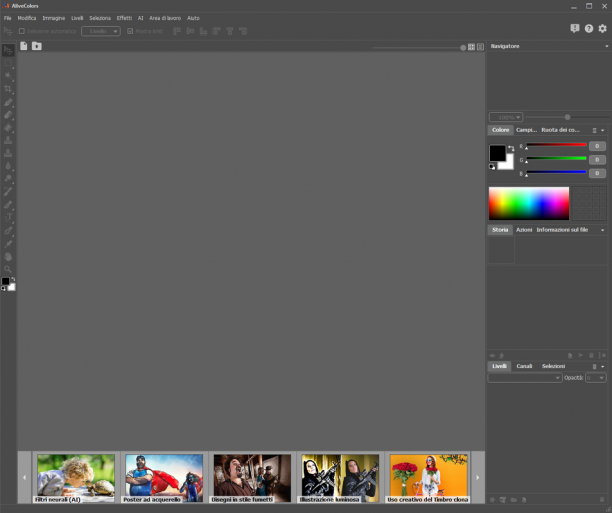Switch to the Canali tab
This screenshot has width=612, height=513.
coord(524,366)
